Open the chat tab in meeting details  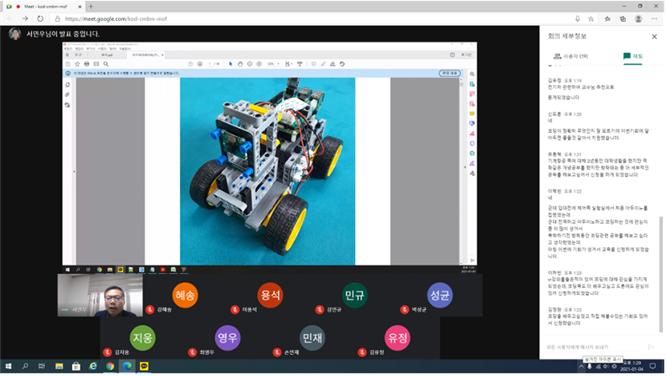tap(633, 56)
